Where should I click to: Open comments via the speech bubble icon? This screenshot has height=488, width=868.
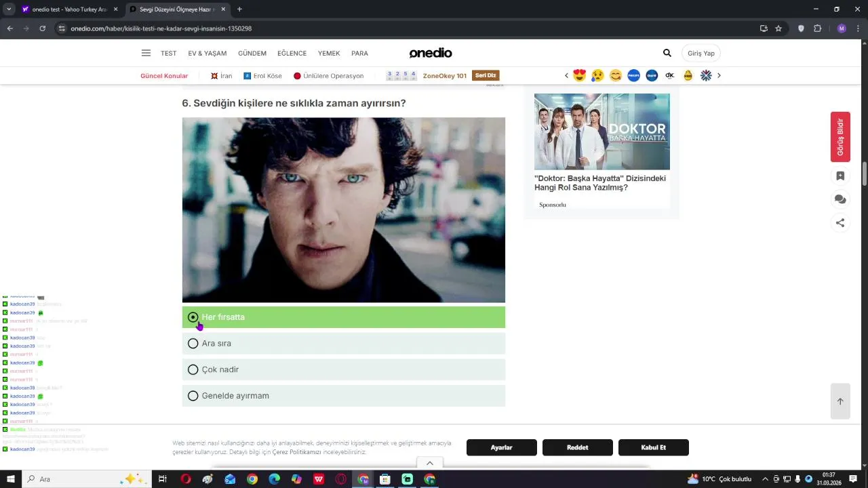(840, 199)
